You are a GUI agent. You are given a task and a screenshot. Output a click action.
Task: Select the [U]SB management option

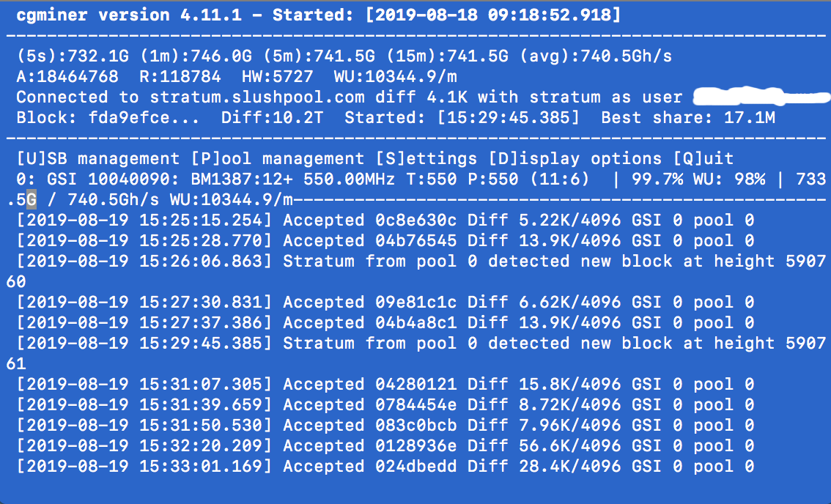pos(98,158)
